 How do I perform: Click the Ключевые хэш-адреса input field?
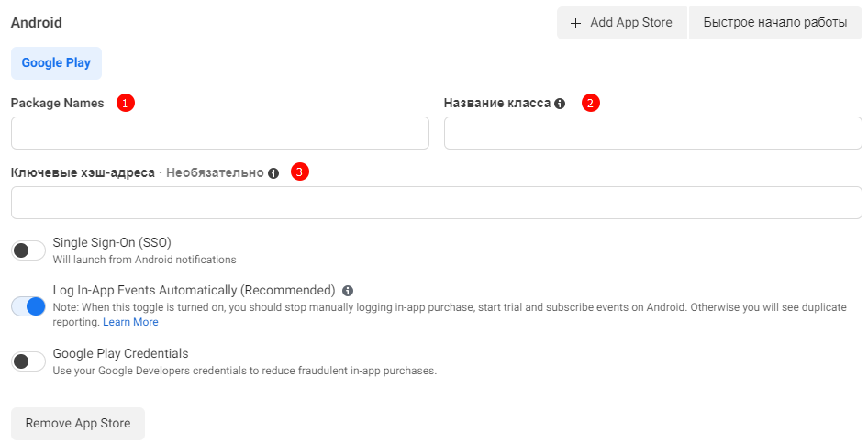tap(436, 203)
